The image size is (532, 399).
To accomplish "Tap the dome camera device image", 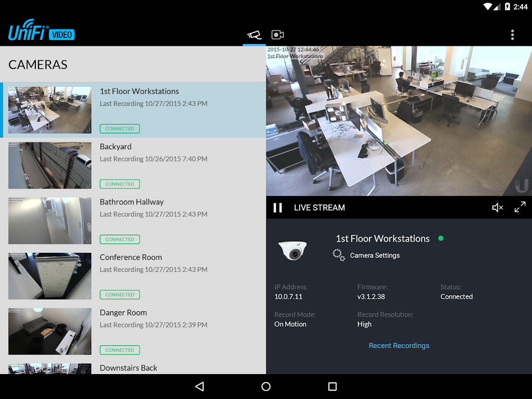I will click(x=293, y=250).
